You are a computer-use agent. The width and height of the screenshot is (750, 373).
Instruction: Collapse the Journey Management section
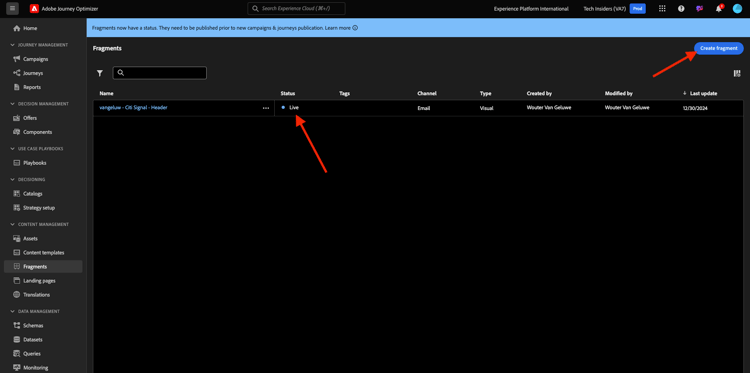coord(13,45)
